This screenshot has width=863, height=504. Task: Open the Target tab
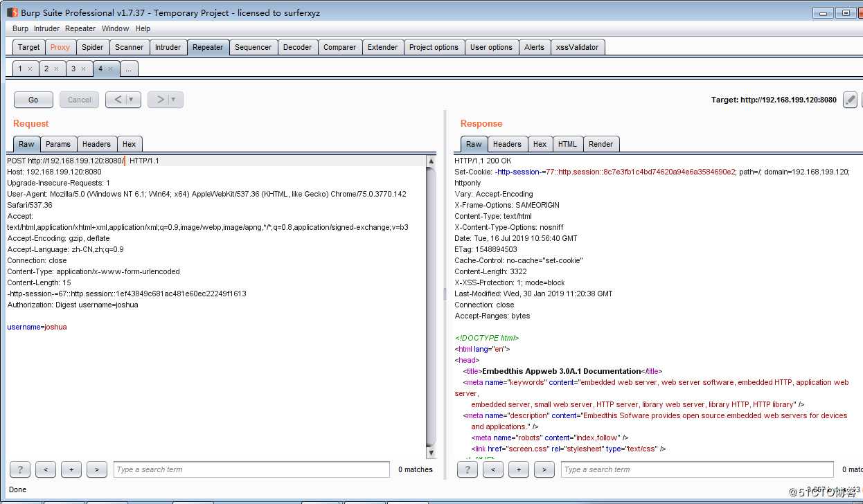point(29,47)
